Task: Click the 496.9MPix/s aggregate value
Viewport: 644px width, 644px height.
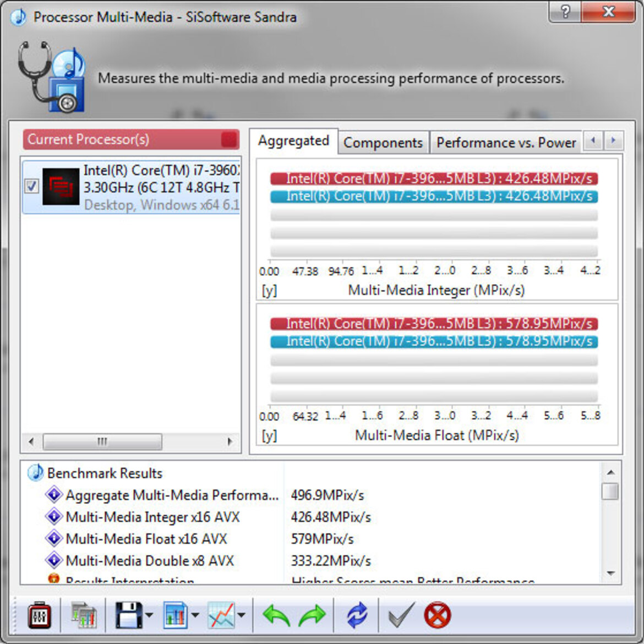Action: [x=328, y=495]
